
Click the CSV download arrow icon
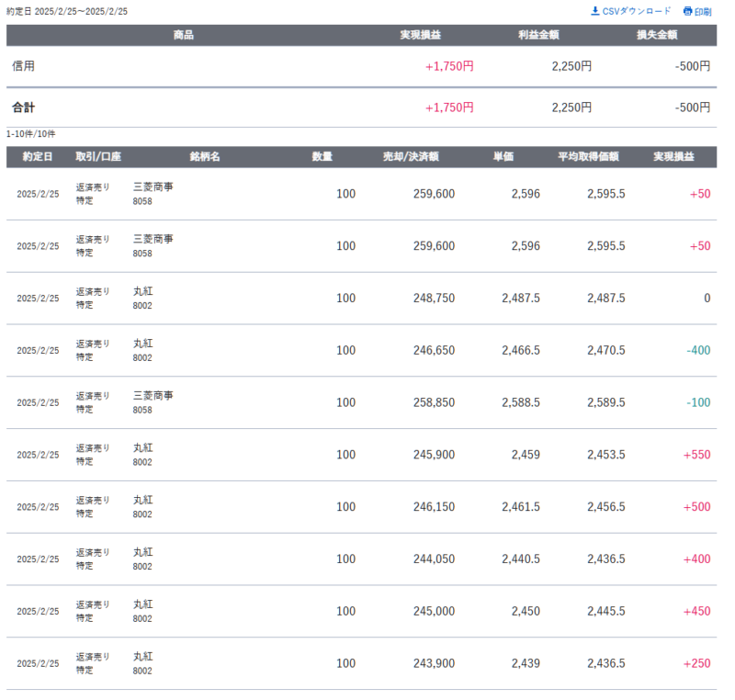click(x=595, y=11)
